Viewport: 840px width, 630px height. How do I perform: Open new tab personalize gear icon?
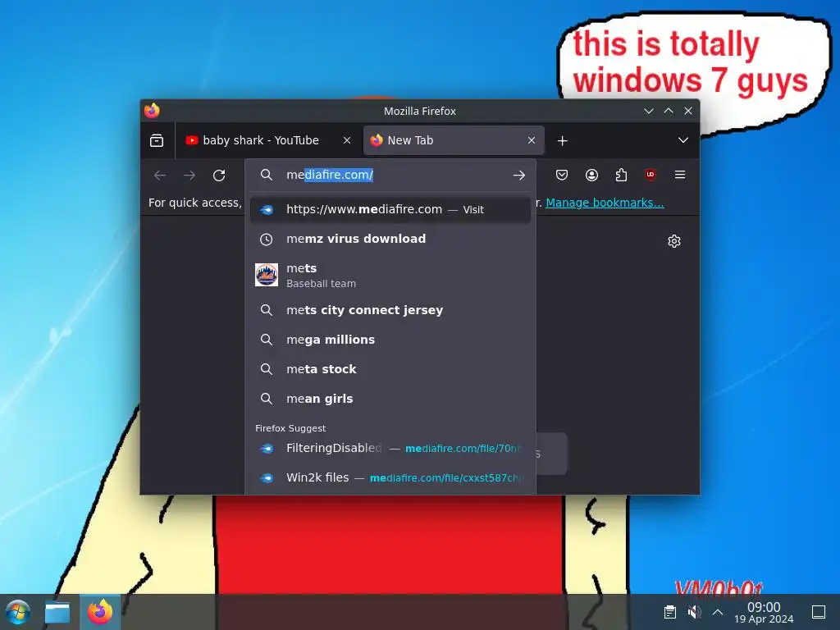(674, 241)
